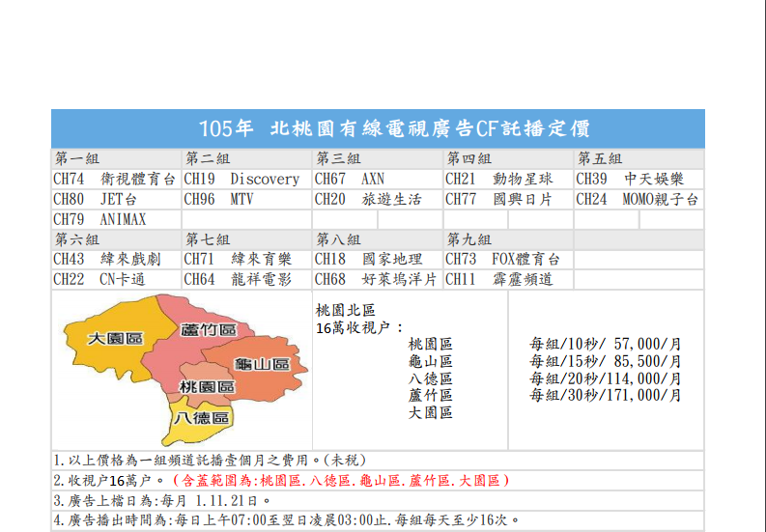Click cell CH77 國興日片
The width and height of the screenshot is (766, 532).
tap(508, 199)
